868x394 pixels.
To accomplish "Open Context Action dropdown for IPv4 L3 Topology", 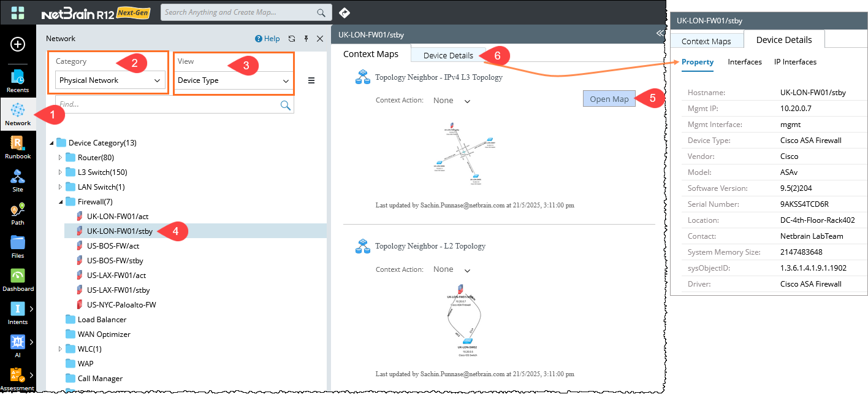I will point(452,100).
